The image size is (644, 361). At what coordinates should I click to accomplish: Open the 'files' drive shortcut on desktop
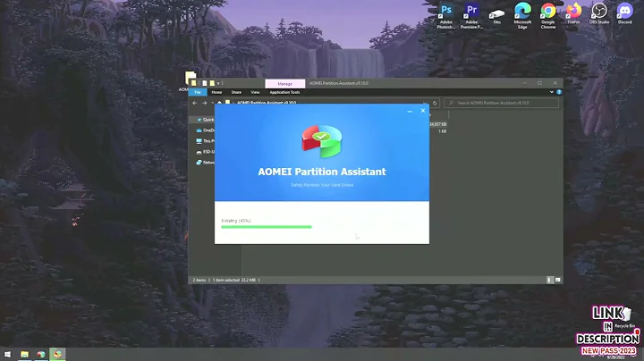[x=497, y=16]
